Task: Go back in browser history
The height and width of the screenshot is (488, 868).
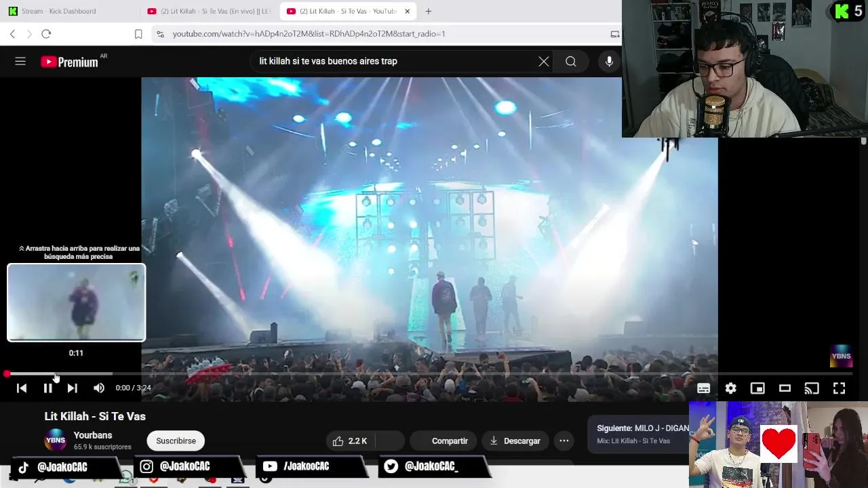Action: pos(12,34)
